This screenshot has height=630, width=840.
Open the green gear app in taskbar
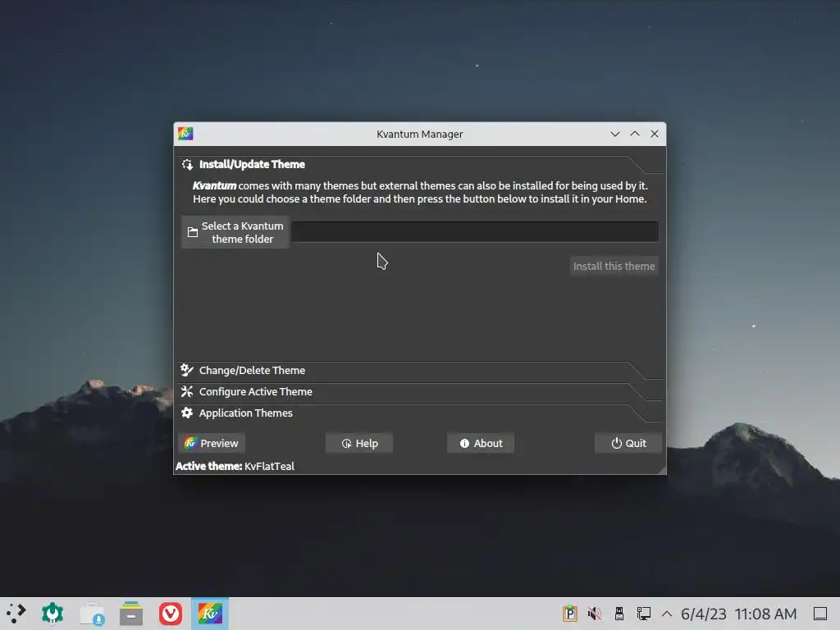[52, 614]
